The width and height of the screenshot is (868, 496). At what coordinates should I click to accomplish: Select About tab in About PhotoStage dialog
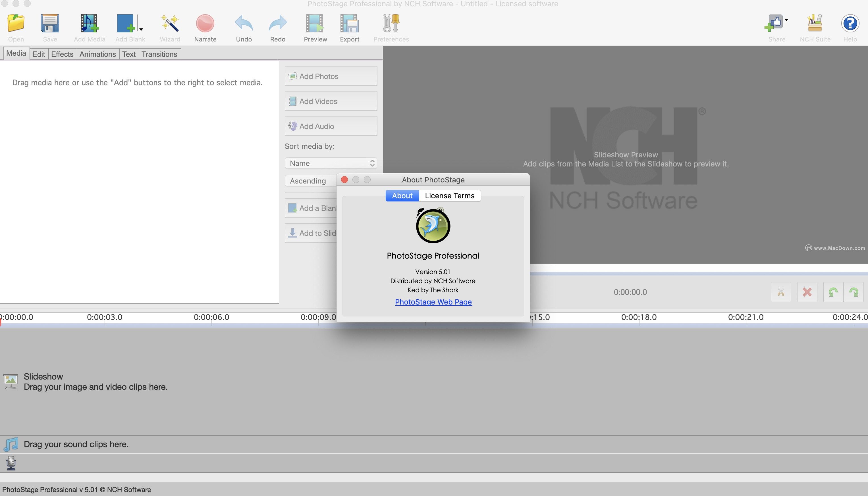(x=402, y=195)
